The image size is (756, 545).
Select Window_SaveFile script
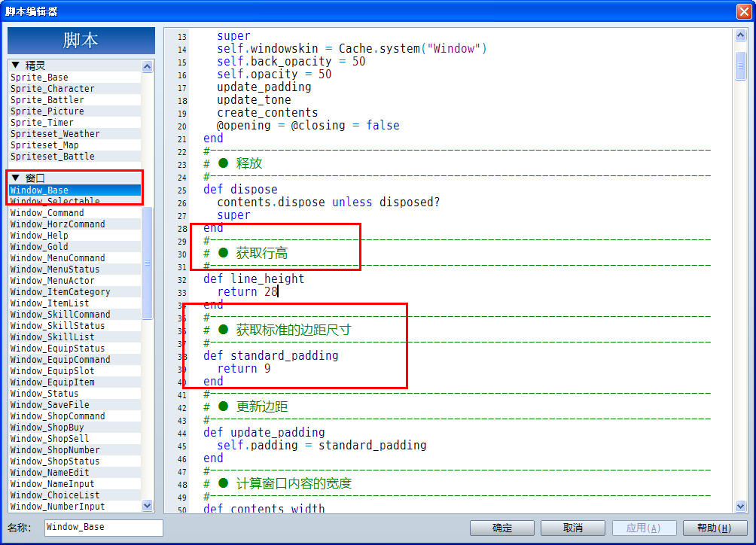75,405
